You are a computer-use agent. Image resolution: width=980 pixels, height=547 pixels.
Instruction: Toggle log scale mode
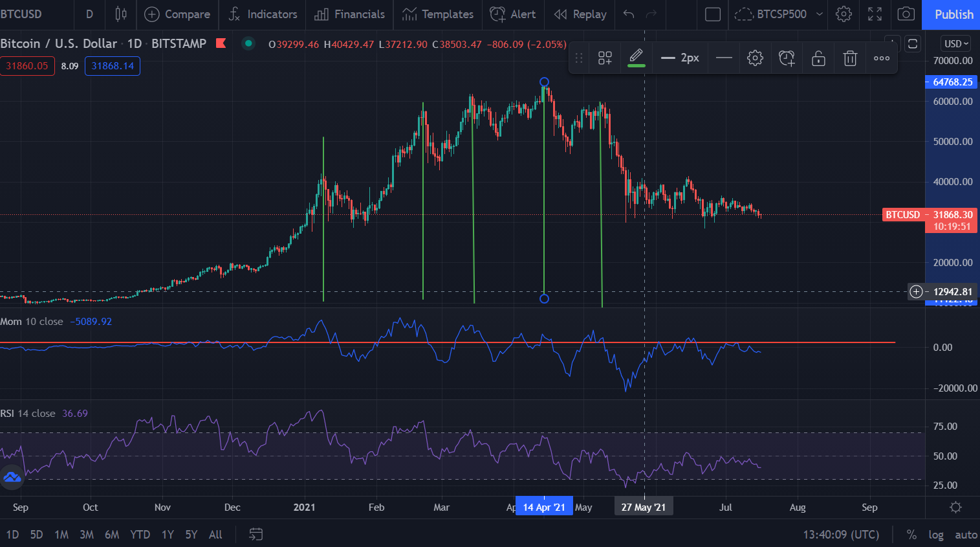pos(935,534)
